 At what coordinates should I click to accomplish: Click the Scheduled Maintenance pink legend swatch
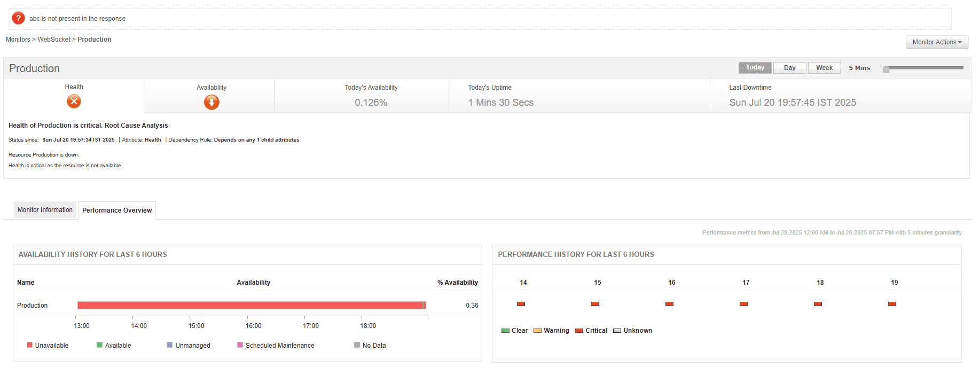coord(240,345)
